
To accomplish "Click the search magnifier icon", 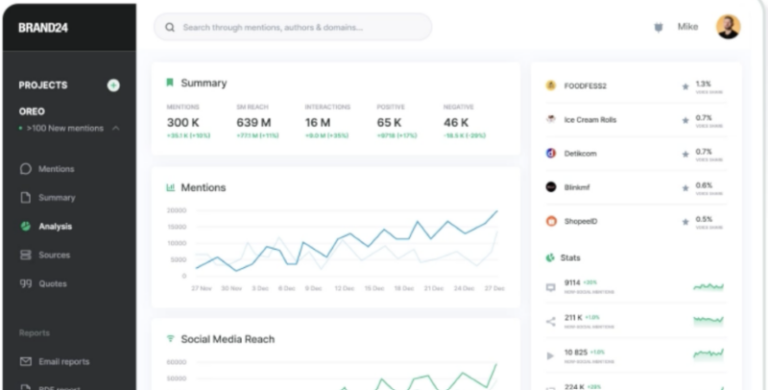I will [170, 27].
